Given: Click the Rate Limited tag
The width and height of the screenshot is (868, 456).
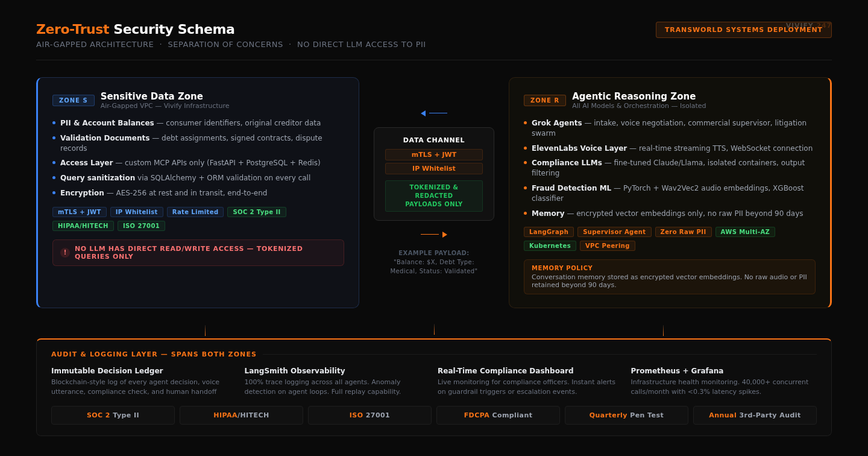Looking at the screenshot, I should point(195,212).
